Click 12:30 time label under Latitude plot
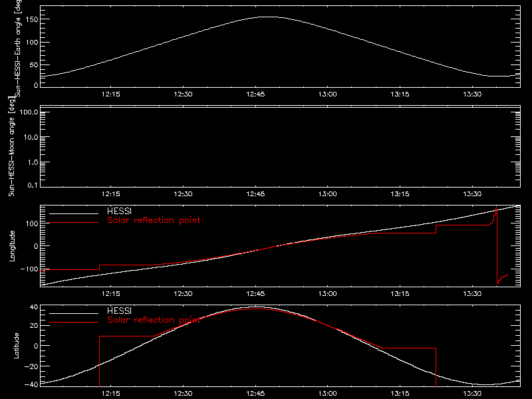Screen dimensions: 532x399 [x=184, y=394]
